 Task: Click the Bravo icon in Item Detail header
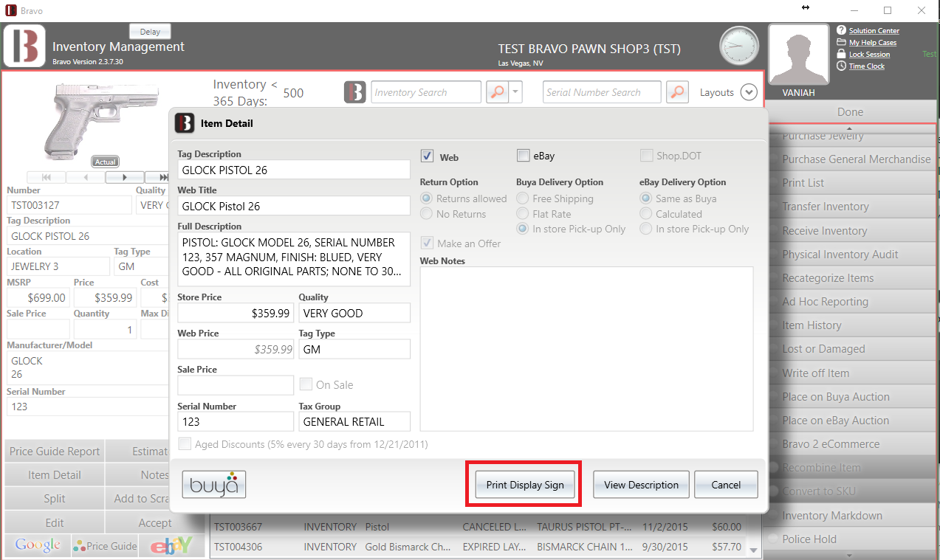click(x=185, y=123)
